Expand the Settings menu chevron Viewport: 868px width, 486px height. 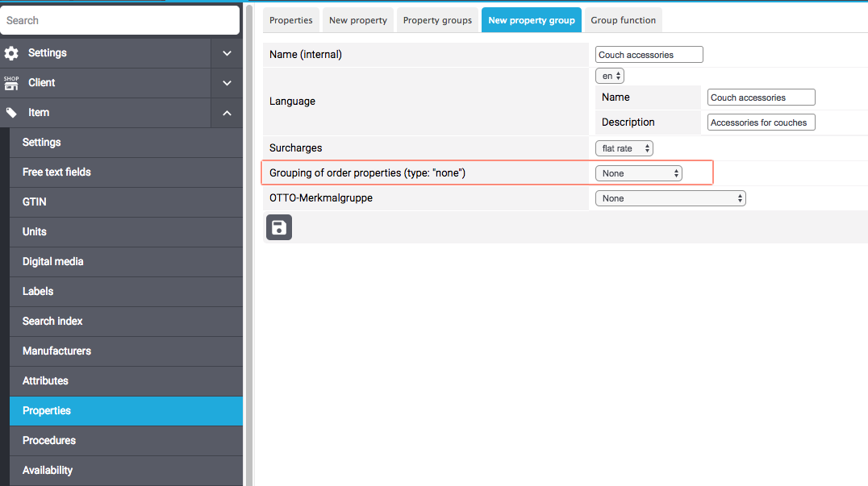click(x=227, y=53)
